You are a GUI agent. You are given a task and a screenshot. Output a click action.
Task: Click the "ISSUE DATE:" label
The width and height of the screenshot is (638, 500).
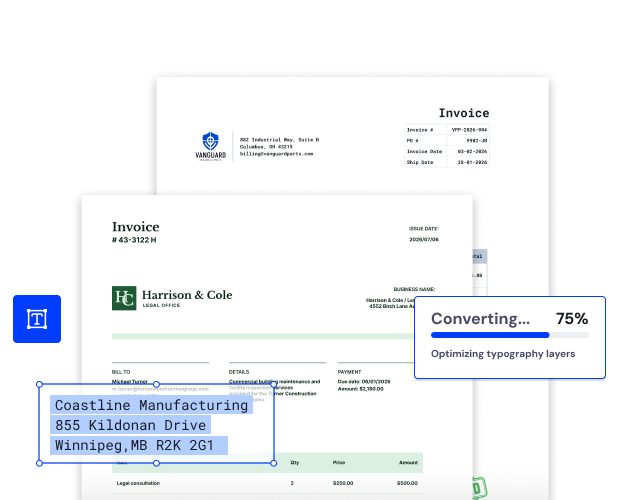[x=424, y=229]
